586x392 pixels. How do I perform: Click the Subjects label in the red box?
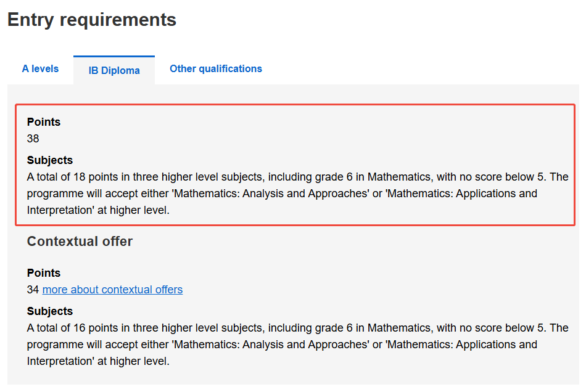tap(50, 160)
